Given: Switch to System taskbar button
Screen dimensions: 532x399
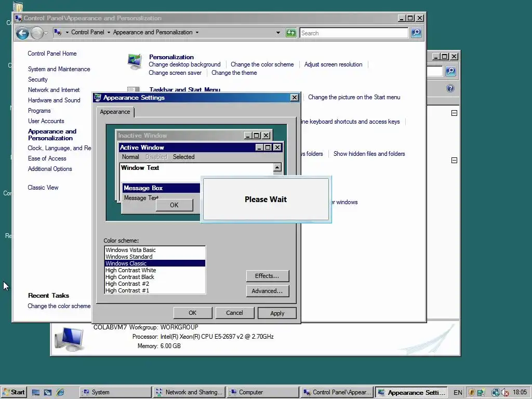Looking at the screenshot, I should (115, 392).
